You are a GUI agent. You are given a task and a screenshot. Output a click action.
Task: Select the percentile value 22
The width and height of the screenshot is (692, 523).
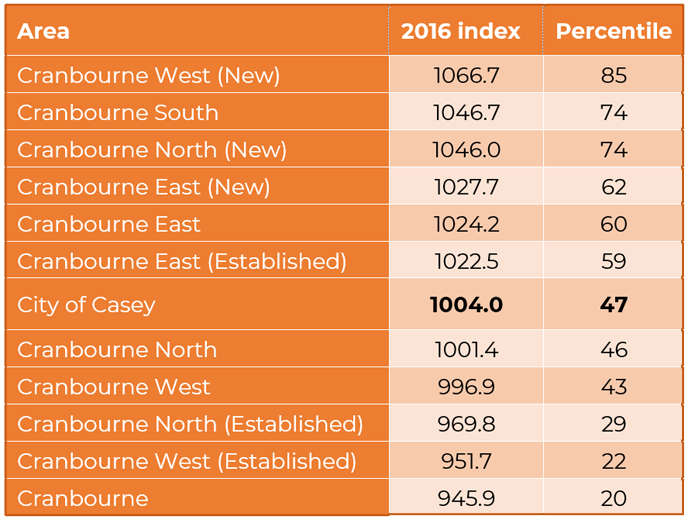pos(613,461)
